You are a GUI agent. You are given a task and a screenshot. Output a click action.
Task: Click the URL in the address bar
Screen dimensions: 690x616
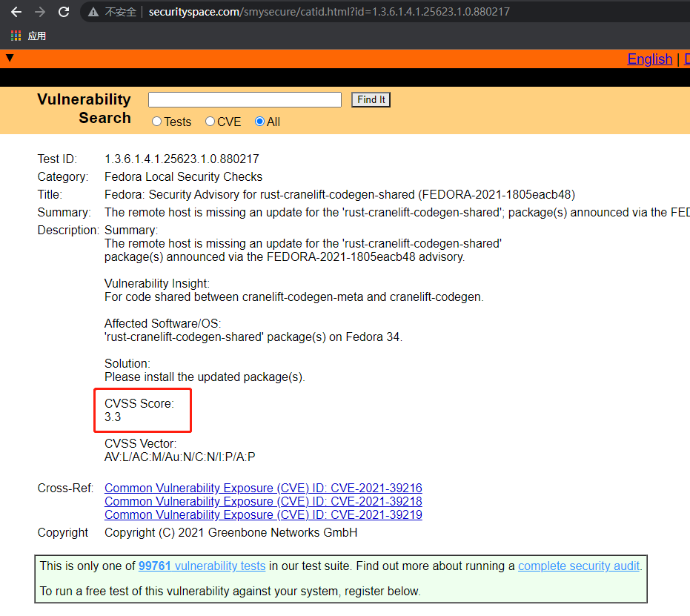[329, 12]
